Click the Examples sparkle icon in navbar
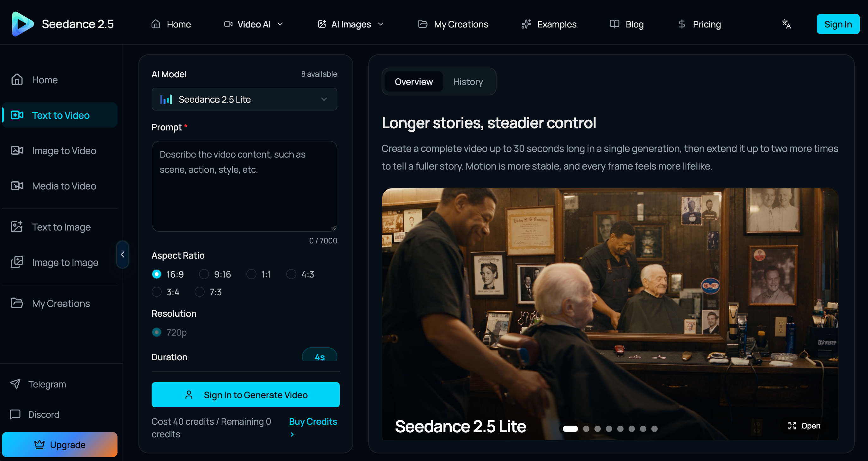This screenshot has height=461, width=868. click(x=526, y=24)
